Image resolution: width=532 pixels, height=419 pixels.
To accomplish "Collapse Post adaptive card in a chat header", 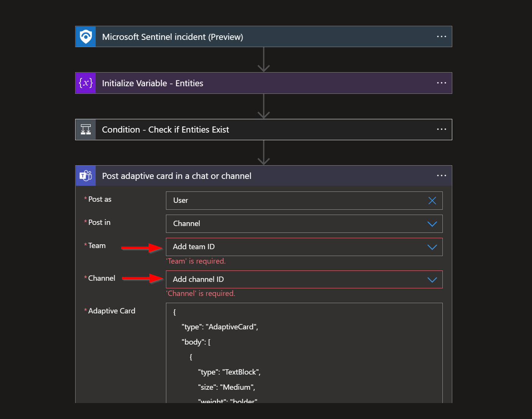I will (264, 176).
